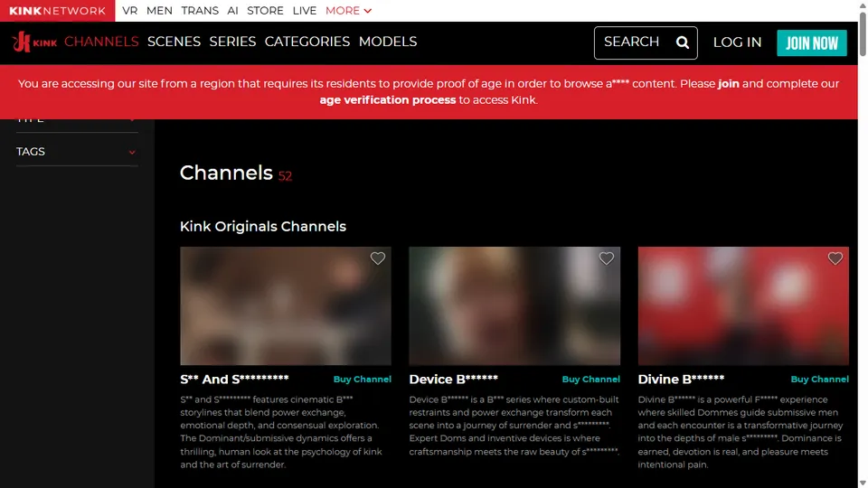Open the Divine B****** channel title
The width and height of the screenshot is (868, 488).
click(681, 379)
